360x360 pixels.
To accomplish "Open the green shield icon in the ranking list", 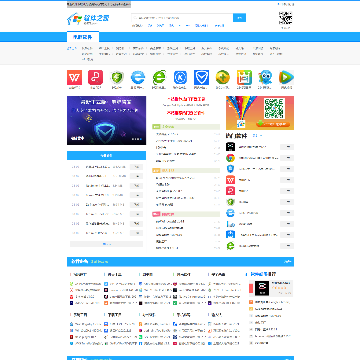I will coord(230,202).
